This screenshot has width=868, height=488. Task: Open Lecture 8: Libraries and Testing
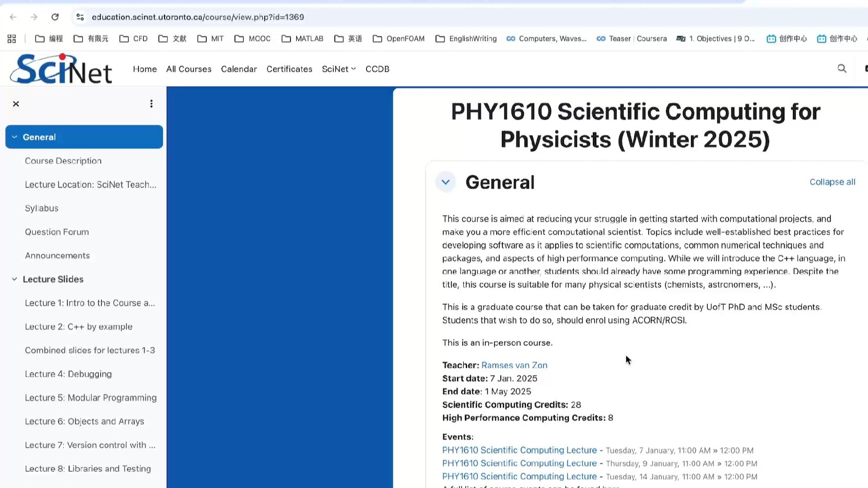point(88,469)
